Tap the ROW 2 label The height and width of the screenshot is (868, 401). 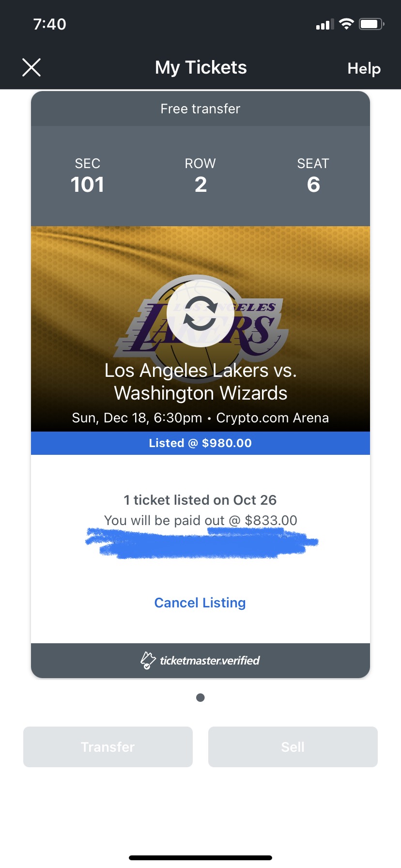[200, 176]
